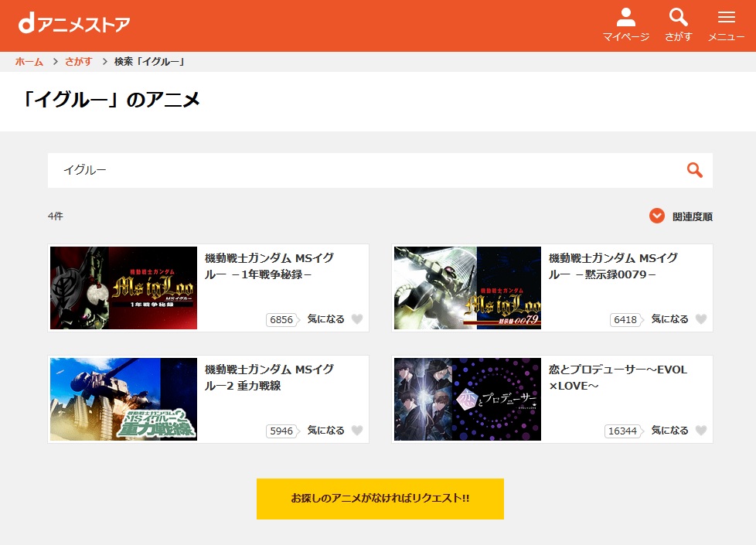
Task: Open MSイグルー2 重力戦線 thumbnail
Action: [124, 399]
